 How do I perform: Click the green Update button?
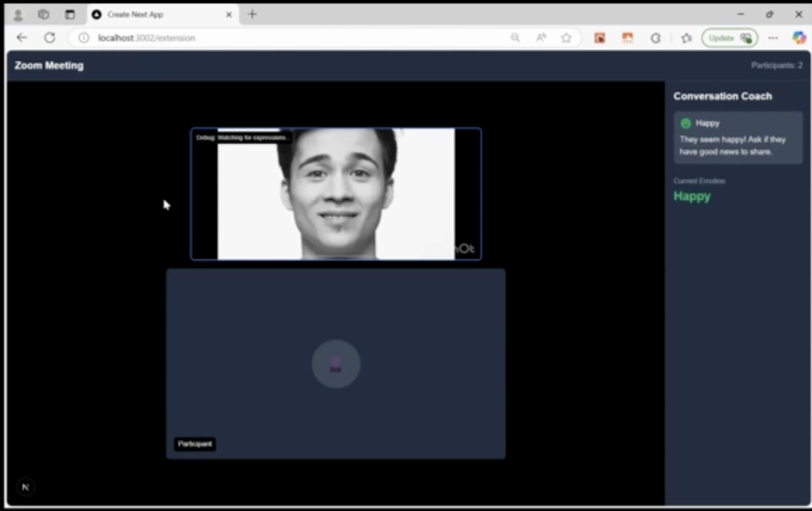point(729,38)
